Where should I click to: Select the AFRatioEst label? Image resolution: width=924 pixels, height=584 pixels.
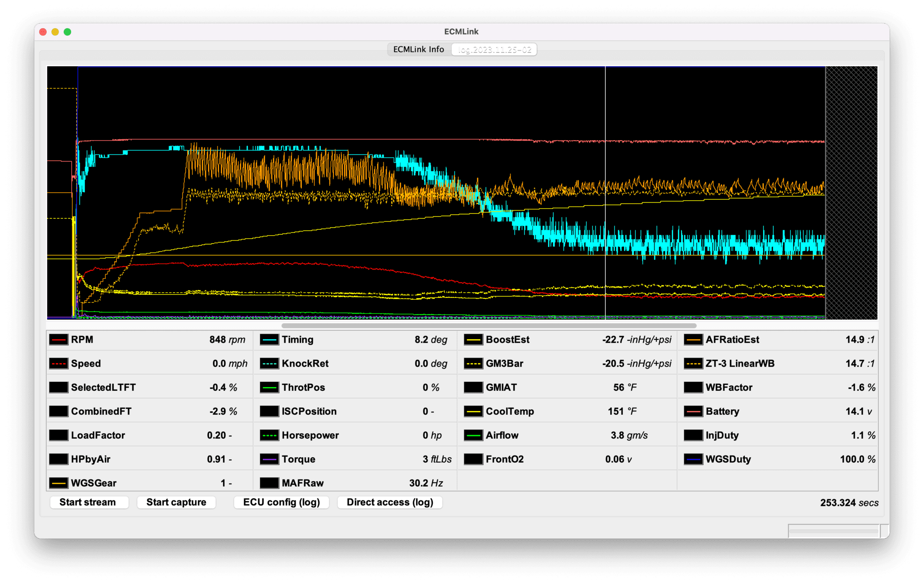coord(732,340)
